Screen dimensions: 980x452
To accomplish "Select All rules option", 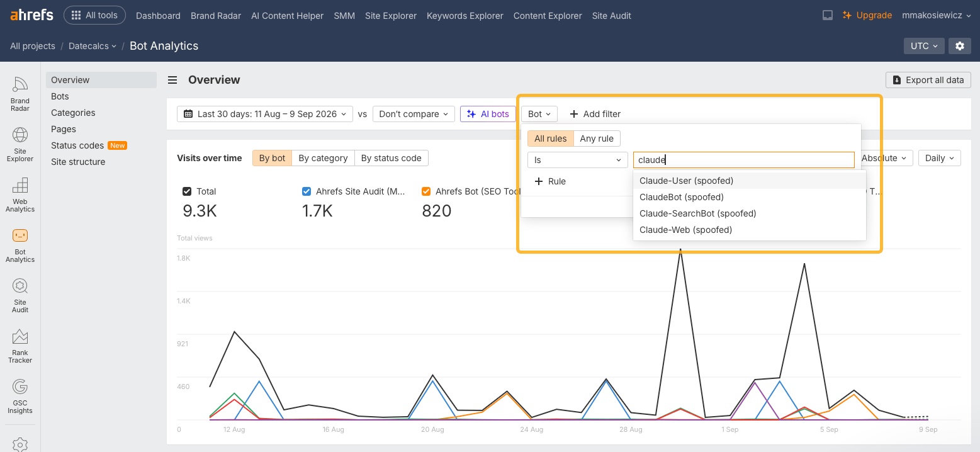I will pos(551,138).
